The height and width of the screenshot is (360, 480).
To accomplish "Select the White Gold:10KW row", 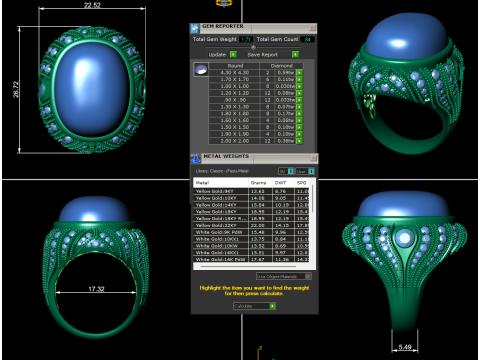I will (251, 246).
